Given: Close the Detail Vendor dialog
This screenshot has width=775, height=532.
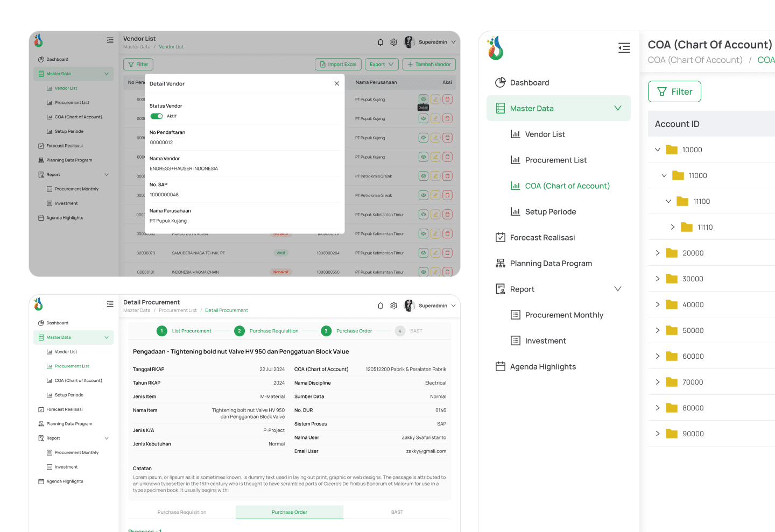Looking at the screenshot, I should click(x=337, y=83).
